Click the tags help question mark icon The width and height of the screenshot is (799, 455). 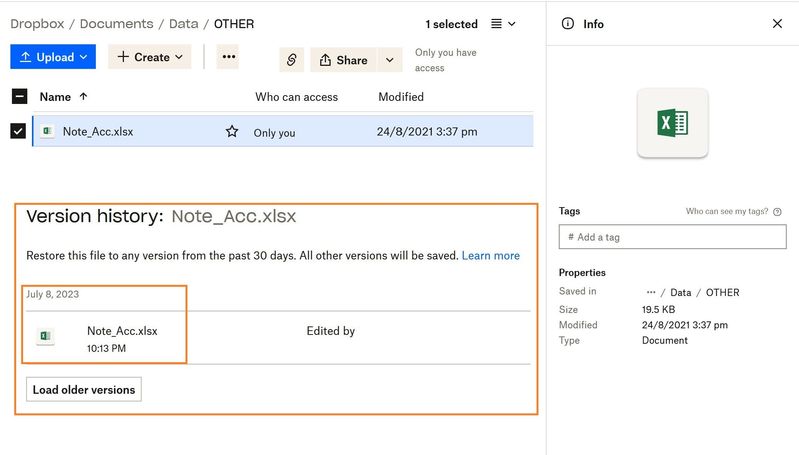point(777,212)
